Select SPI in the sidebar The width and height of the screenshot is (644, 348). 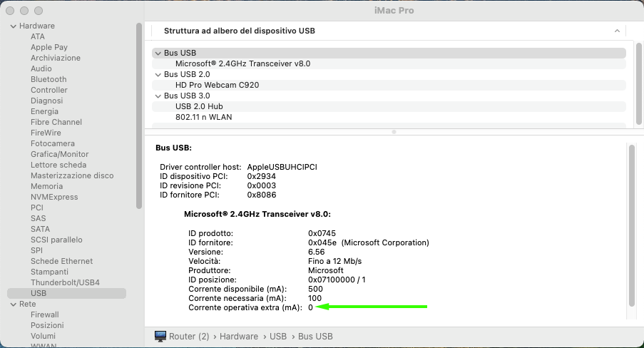pos(36,250)
